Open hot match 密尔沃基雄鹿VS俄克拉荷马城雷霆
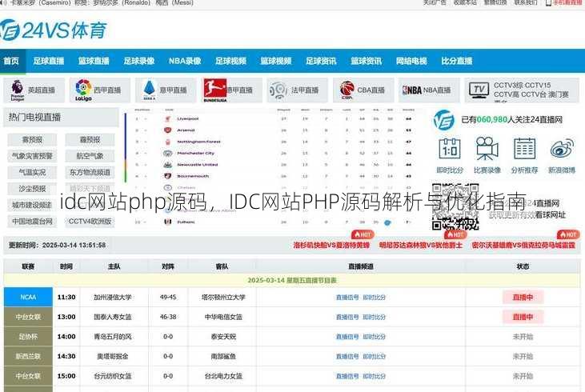 click(x=523, y=246)
